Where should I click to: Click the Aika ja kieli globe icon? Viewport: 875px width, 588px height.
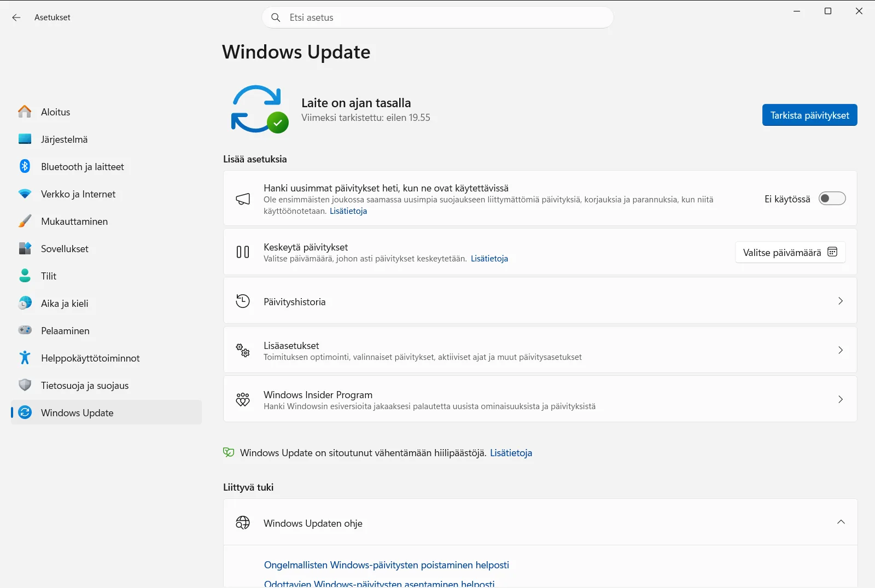[25, 303]
